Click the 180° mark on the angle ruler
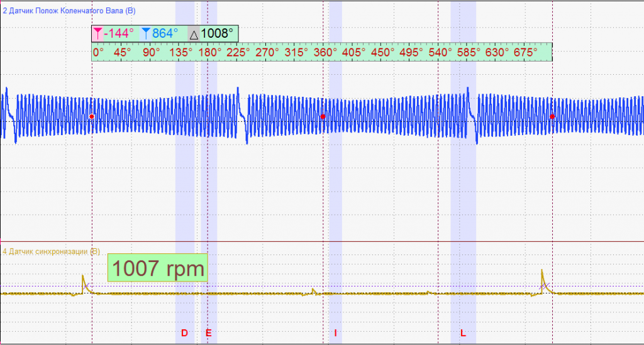Screen dimensions: 644x345 click(x=210, y=53)
